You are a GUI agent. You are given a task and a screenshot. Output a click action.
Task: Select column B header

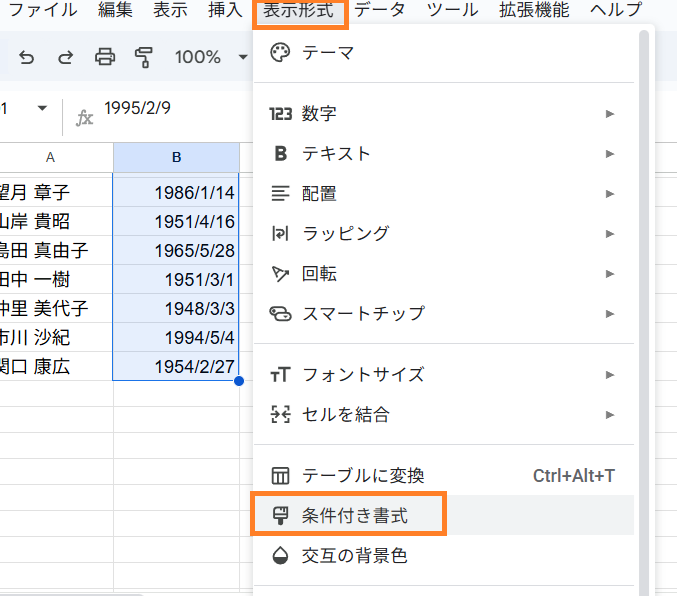click(x=176, y=157)
